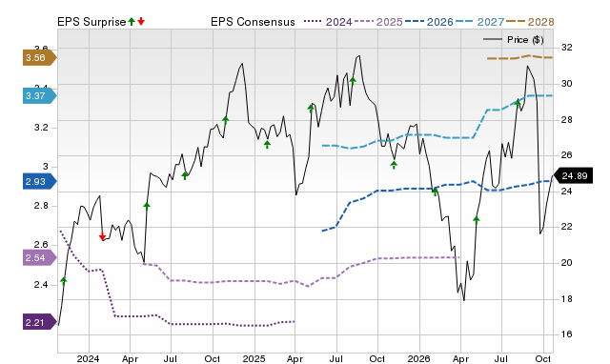This screenshot has width=610, height=364.
Task: Click the 3.56 brown value tag for 2028
Action: coord(40,58)
